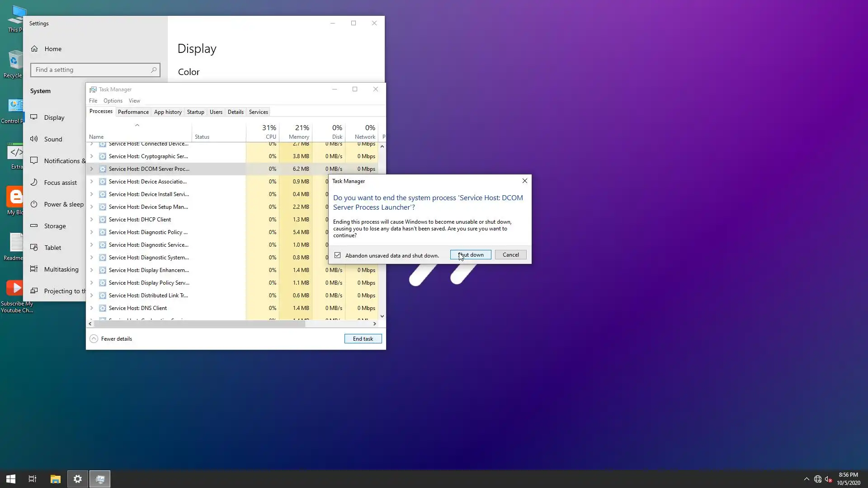Click the Task View taskbar icon
868x488 pixels.
(x=33, y=479)
